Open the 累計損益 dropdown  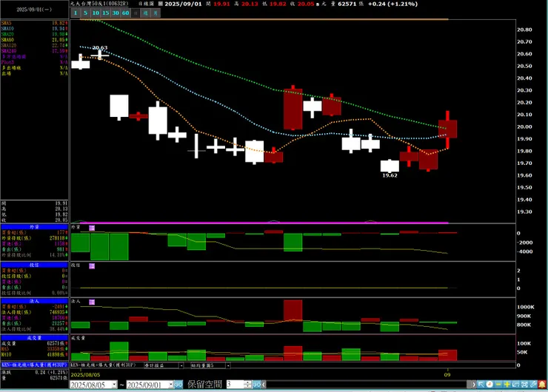pyautogui.click(x=181, y=365)
